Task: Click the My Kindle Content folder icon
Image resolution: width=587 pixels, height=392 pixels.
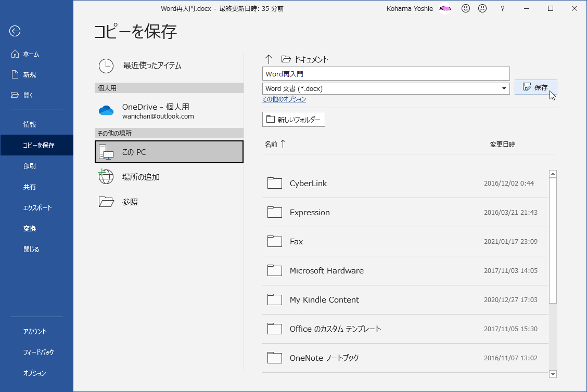Action: (275, 299)
